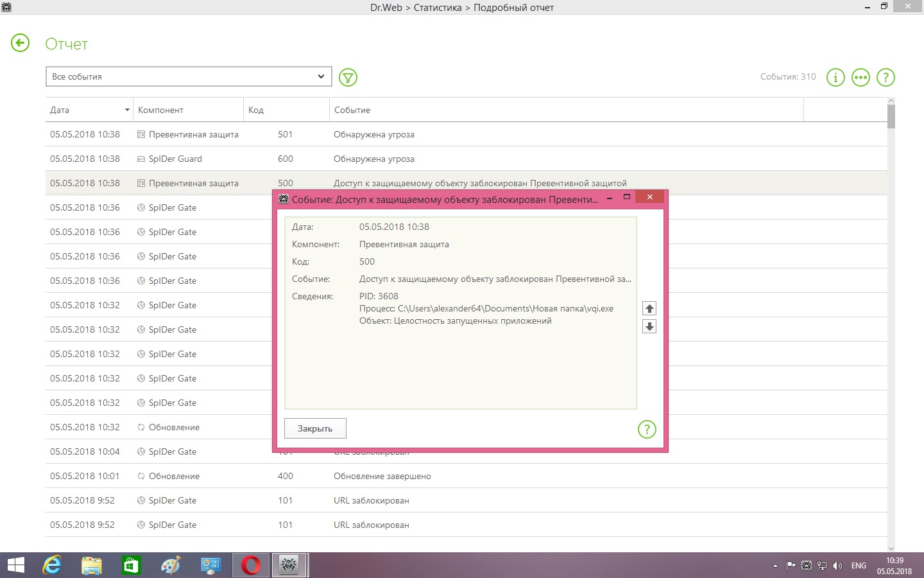924x578 pixels.
Task: Open the three-dots more options icon
Action: point(860,78)
